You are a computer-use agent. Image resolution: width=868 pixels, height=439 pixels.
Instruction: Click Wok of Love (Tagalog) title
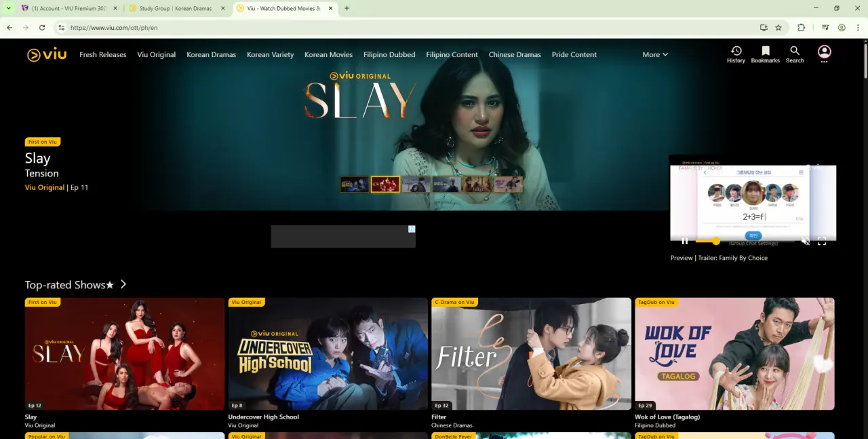tap(667, 417)
